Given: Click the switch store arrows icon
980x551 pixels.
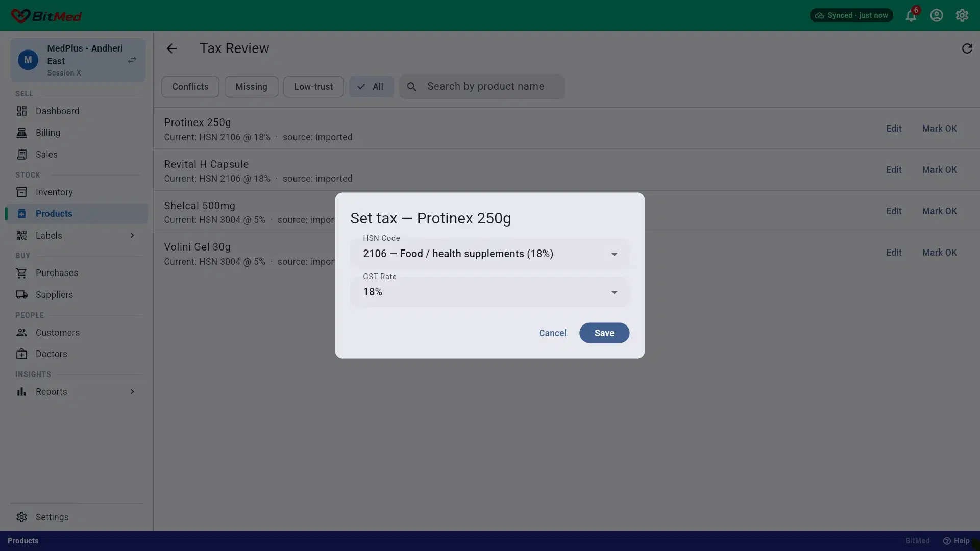Looking at the screenshot, I should (x=132, y=60).
